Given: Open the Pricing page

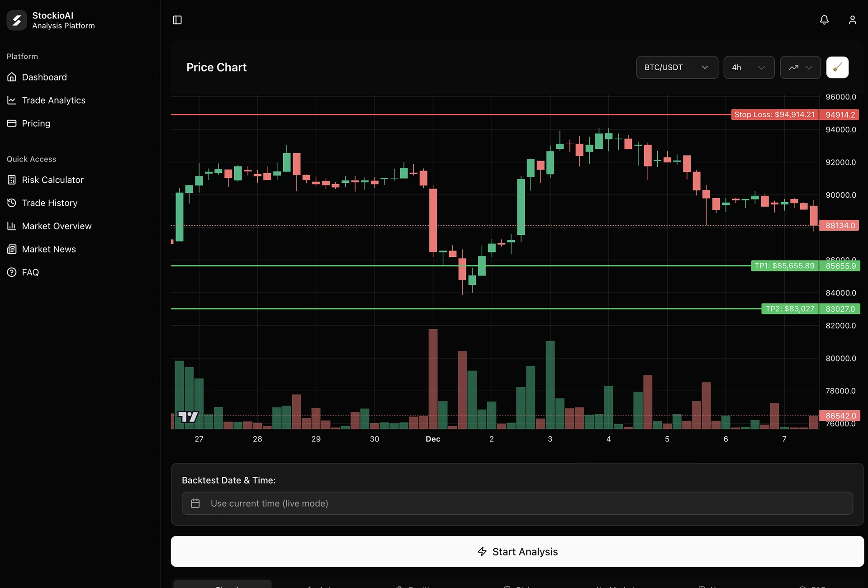Looking at the screenshot, I should 36,123.
